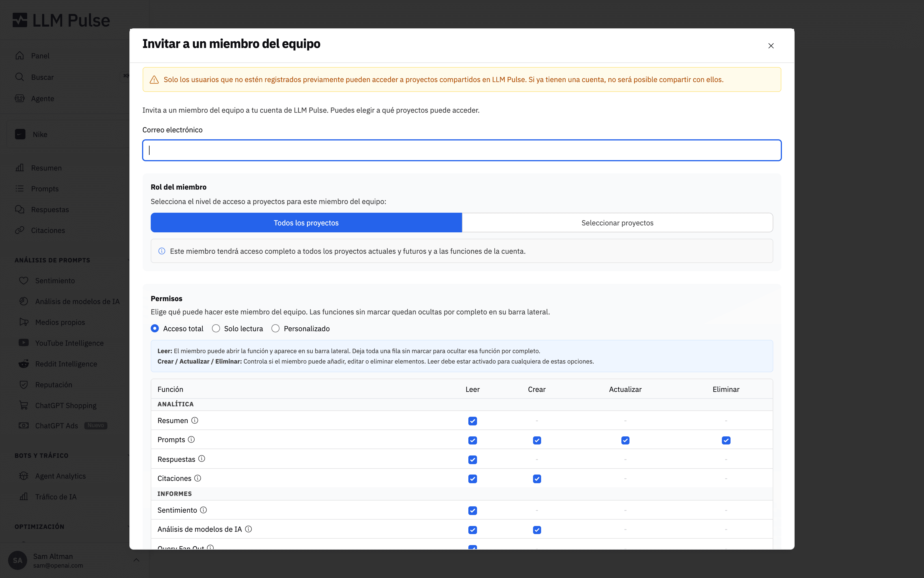Expand the user account menu chevron
924x578 pixels.
tap(136, 560)
